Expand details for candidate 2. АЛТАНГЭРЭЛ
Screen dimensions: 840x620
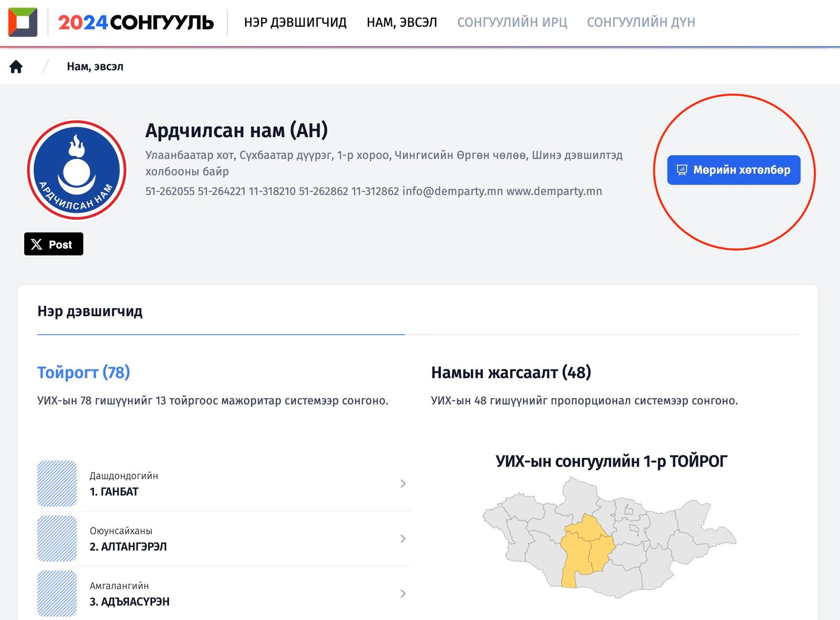tap(403, 539)
